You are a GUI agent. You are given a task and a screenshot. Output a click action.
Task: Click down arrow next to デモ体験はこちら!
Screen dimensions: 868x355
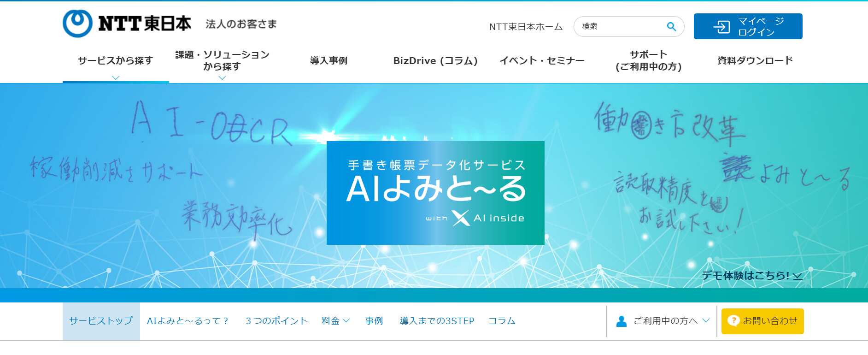(x=798, y=276)
